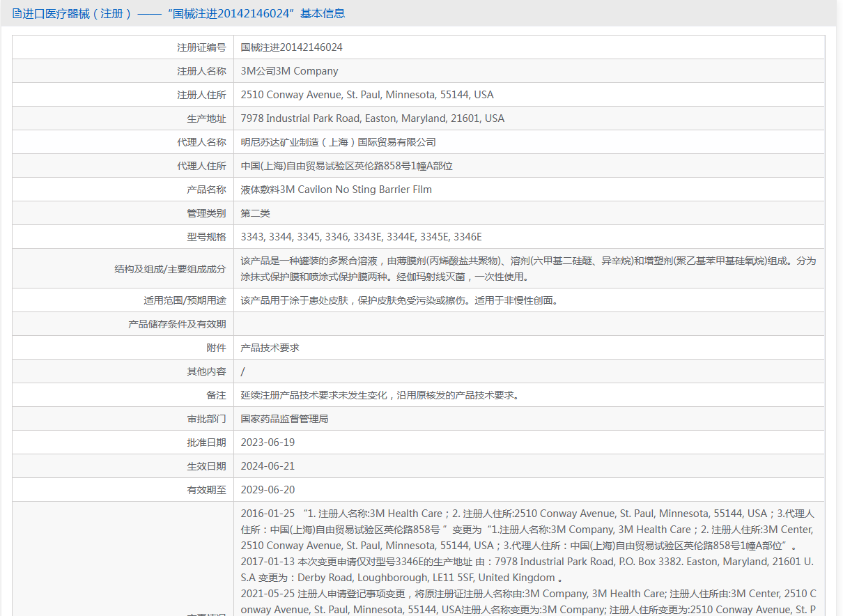This screenshot has height=616, width=843.
Task: Click the label "生效日期"
Action: [x=206, y=466]
